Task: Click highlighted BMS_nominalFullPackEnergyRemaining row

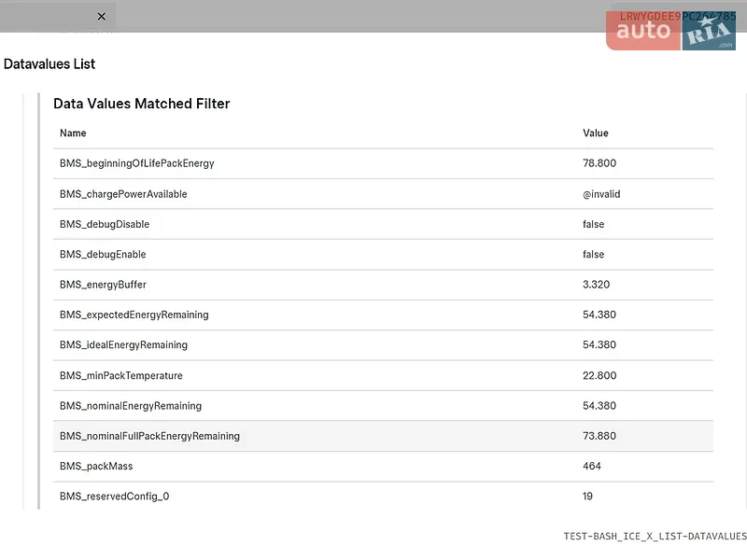Action: tap(383, 436)
